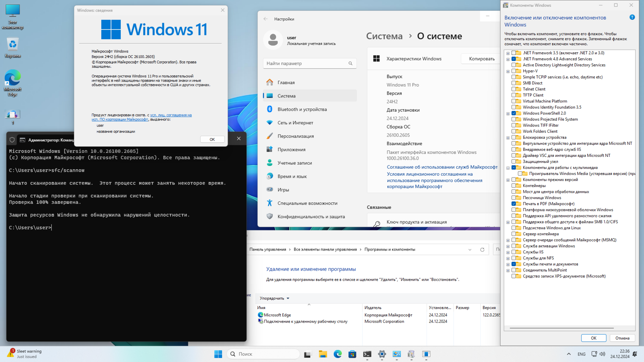This screenshot has width=644, height=362.
Task: Open Microsoft Store from the taskbar
Action: pyautogui.click(x=352, y=354)
